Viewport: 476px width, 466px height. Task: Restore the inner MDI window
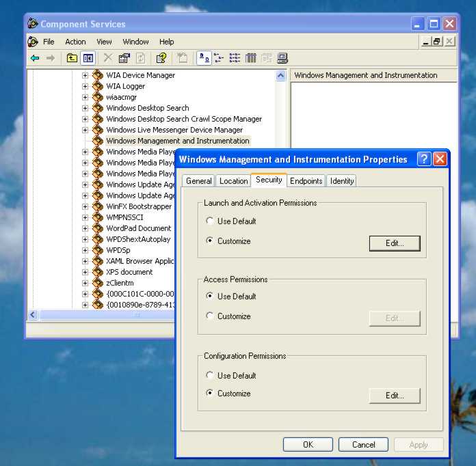tap(437, 42)
